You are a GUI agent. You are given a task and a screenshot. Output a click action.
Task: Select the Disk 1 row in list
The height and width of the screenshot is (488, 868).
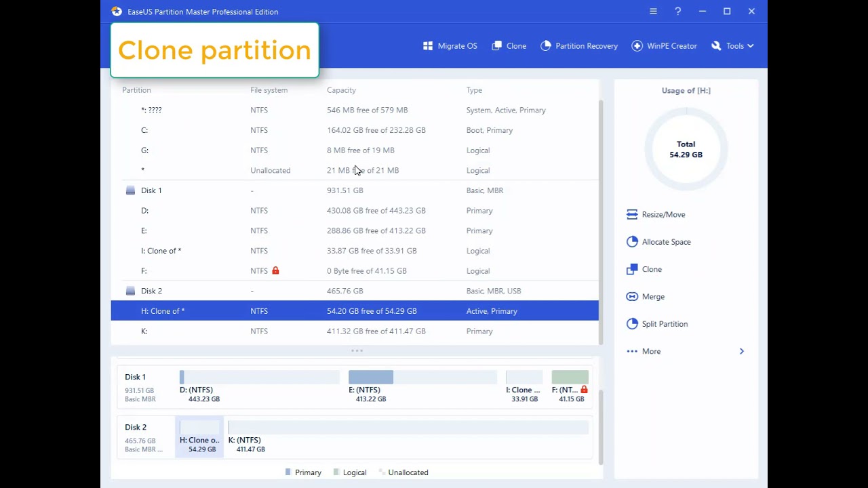click(x=355, y=190)
